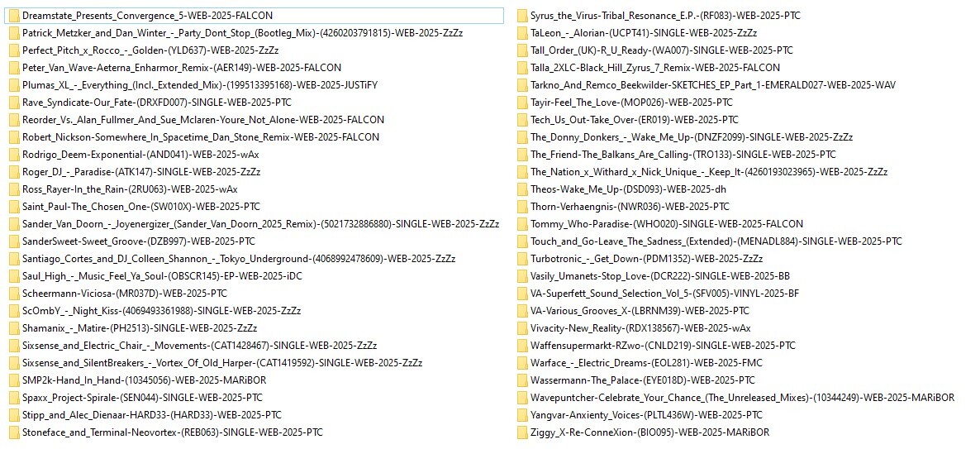Click folder icon of Rave_Syndicate-Our_Fate
Viewport: 980px width, 449px height.
pos(14,103)
